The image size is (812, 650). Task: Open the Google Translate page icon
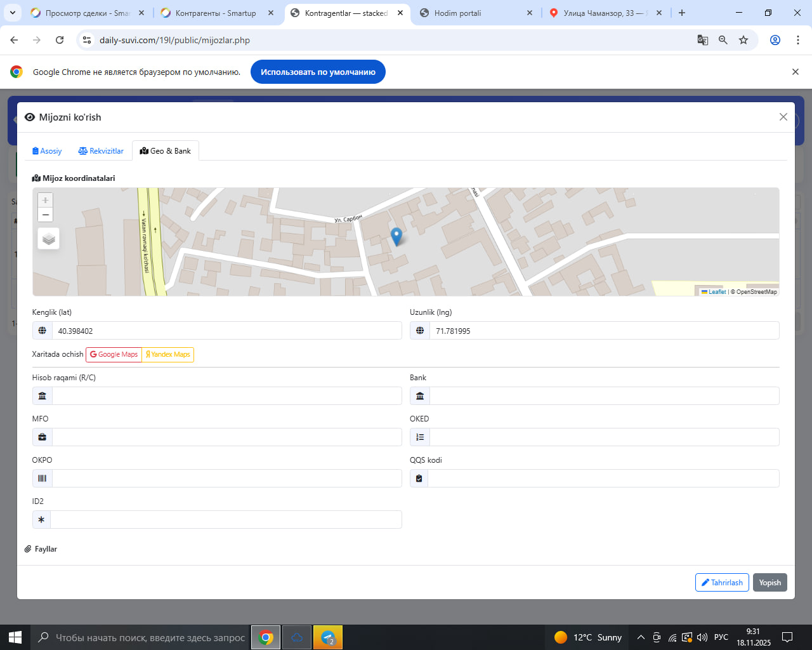(703, 40)
